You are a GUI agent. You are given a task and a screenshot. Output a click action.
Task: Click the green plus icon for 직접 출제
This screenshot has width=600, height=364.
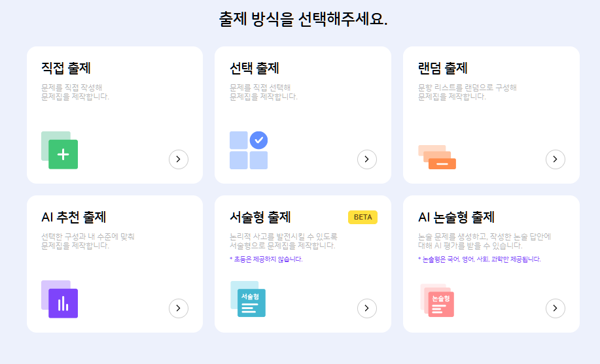click(60, 150)
